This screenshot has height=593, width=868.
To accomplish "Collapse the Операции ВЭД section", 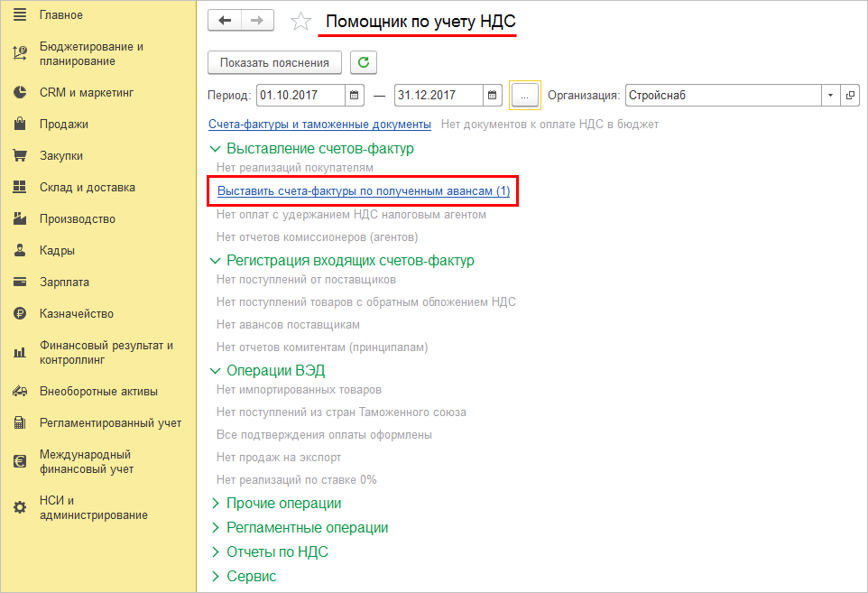I will click(x=215, y=370).
